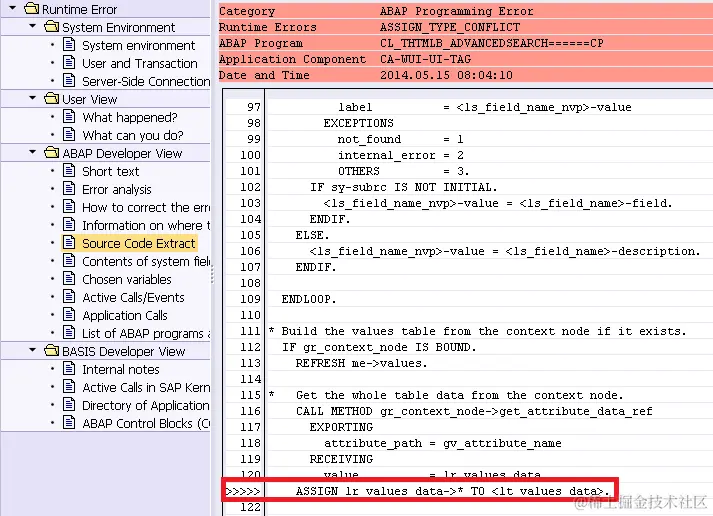
Task: Click the CL_THTMLB_ADVANCEDSEARCH program name
Action: [492, 43]
